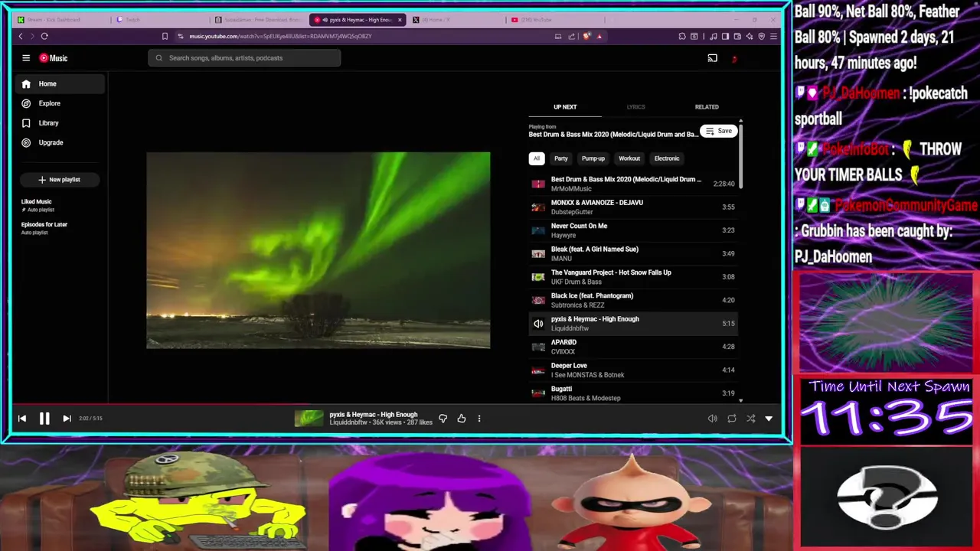Image resolution: width=980 pixels, height=551 pixels.
Task: Focus the search songs, albums, artists field
Action: pos(244,58)
